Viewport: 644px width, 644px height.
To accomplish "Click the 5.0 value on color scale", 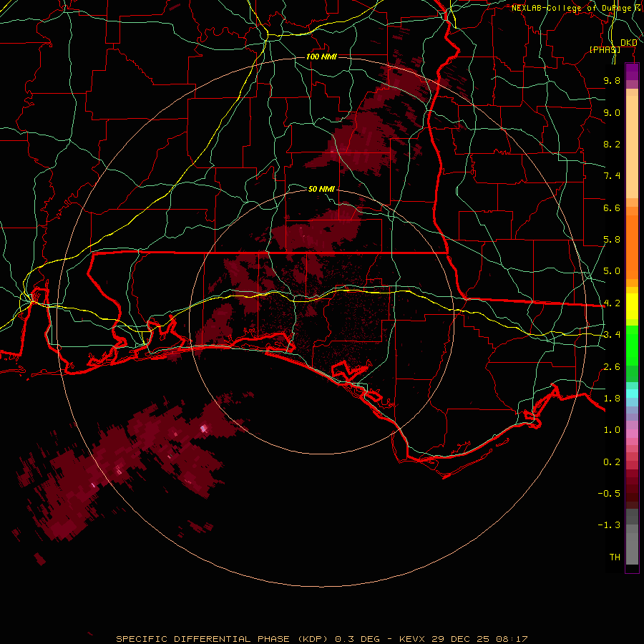I will [612, 271].
